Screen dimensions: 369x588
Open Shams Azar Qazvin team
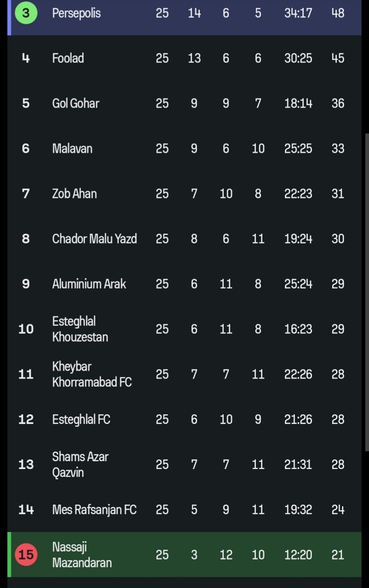80,464
